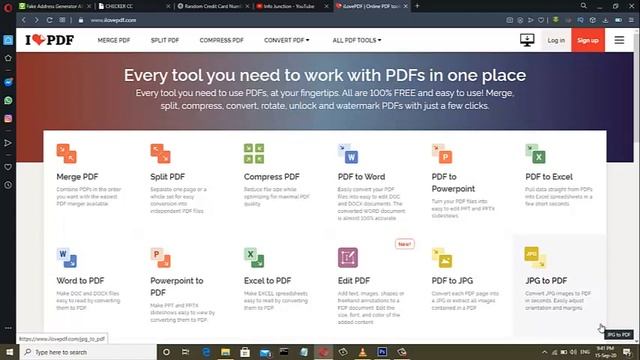This screenshot has height=360, width=640.
Task: Open the PDF to Excel icon
Action: coord(536,153)
